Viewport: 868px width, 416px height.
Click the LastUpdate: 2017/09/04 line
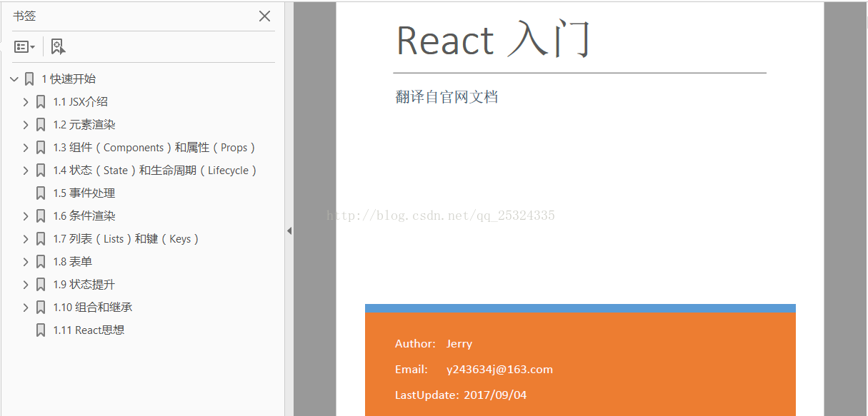click(461, 395)
